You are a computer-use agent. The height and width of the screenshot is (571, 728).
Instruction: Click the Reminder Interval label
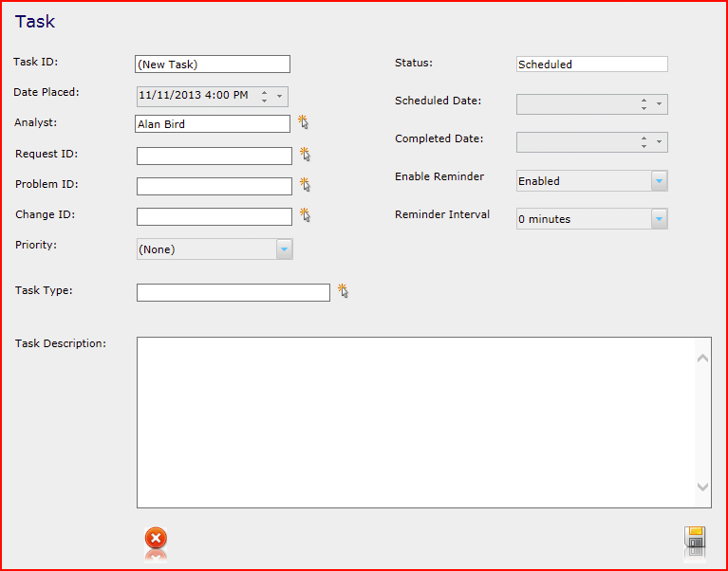442,214
